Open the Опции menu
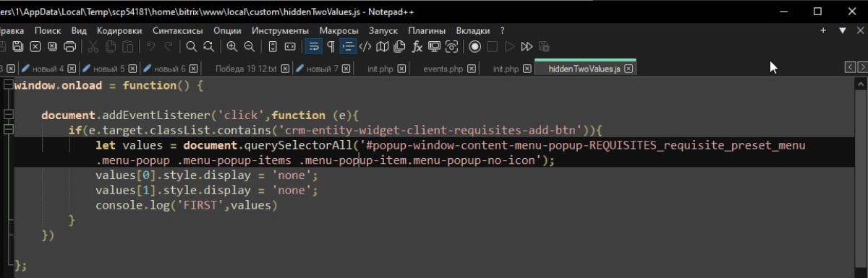868x278 pixels. (227, 30)
